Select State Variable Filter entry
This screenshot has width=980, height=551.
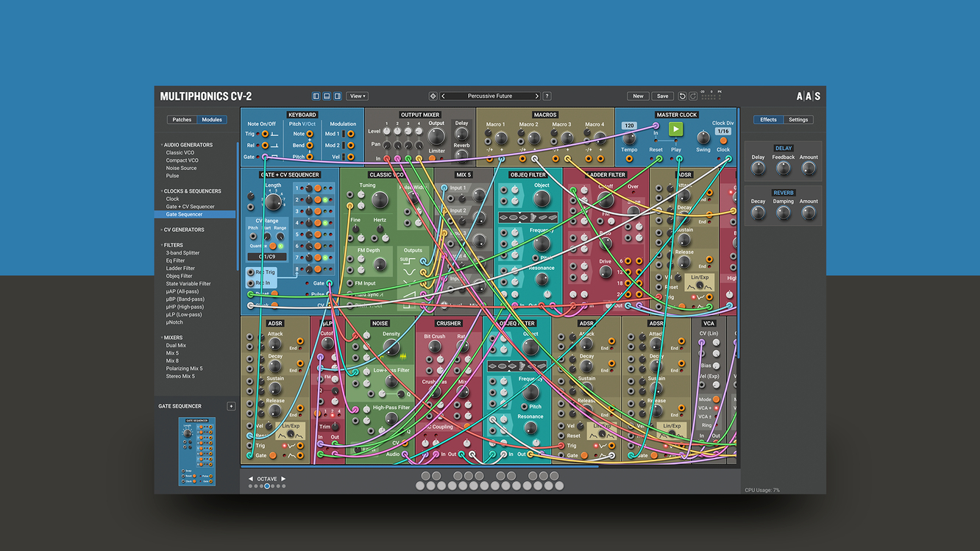coord(188,284)
